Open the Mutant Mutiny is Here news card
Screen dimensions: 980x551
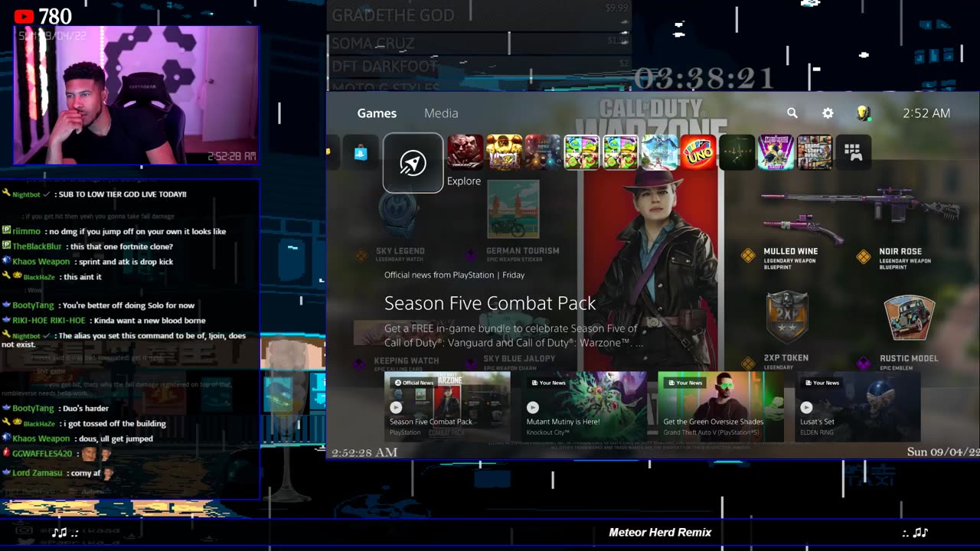coord(584,406)
